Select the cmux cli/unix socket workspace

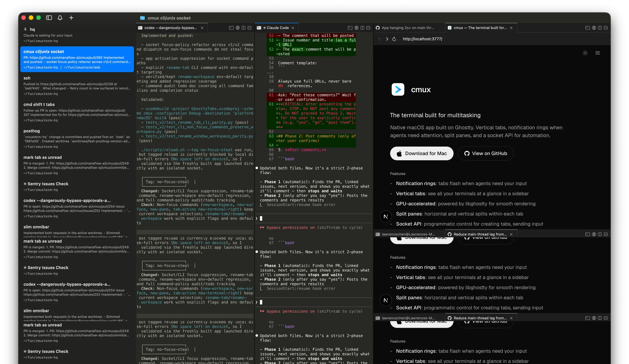77,59
